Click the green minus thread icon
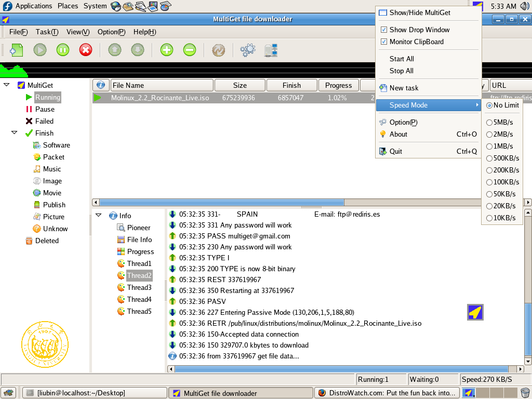The height and width of the screenshot is (399, 532). tap(190, 50)
